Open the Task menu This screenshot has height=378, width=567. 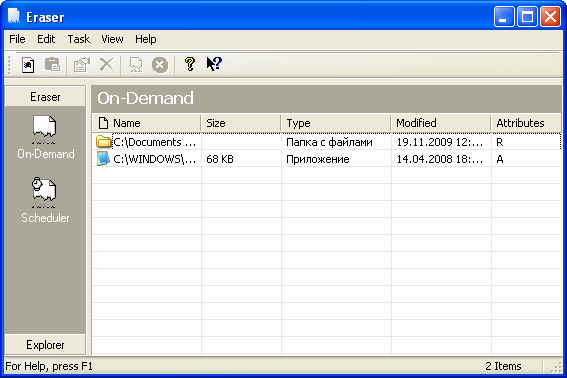point(78,39)
